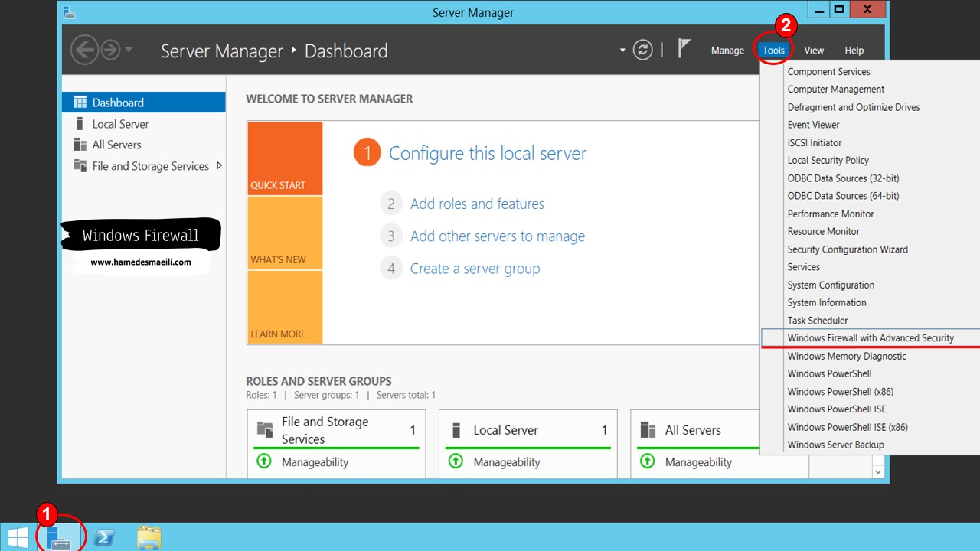
Task: Select All Servers in the left pane
Action: (x=144, y=145)
